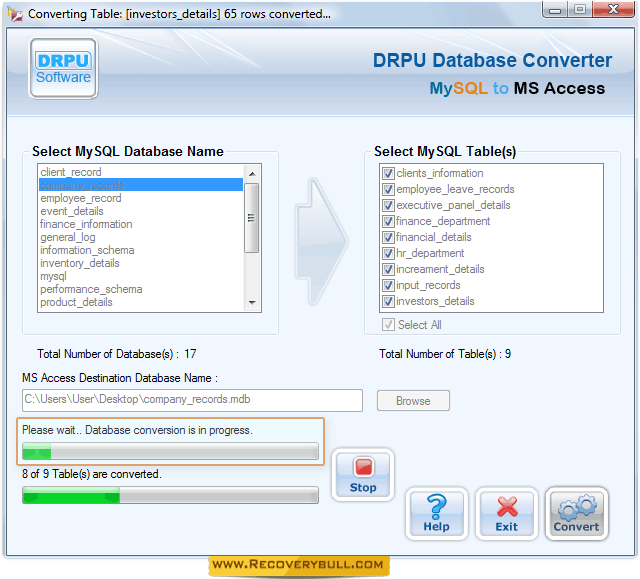
Task: Click the finance_department table name
Action: pos(443,221)
